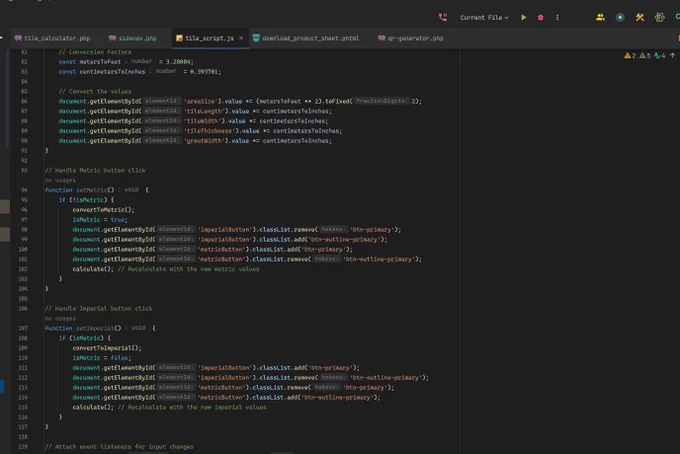Click '// Attach event listeners for input changes' comment

point(119,447)
